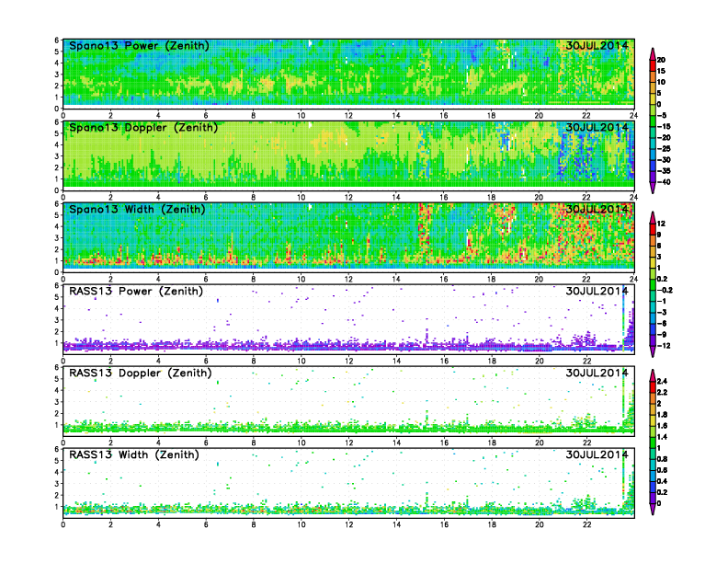Click hour tick "14" below RASS13 Width panel

point(396,524)
